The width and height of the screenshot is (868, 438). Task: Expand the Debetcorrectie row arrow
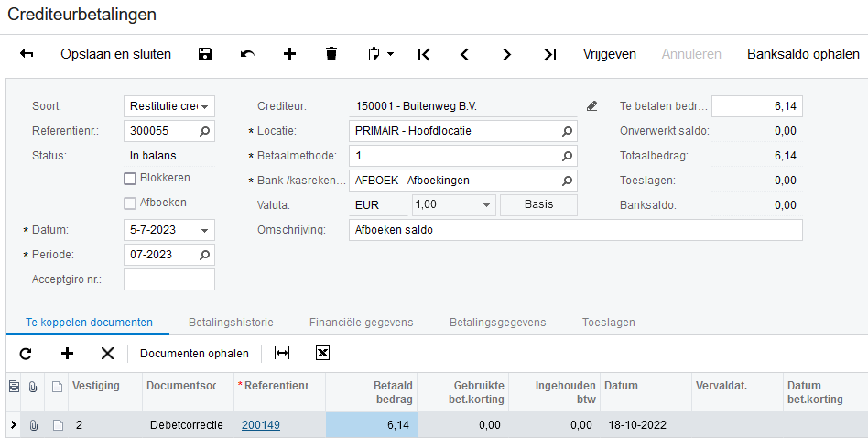point(14,425)
